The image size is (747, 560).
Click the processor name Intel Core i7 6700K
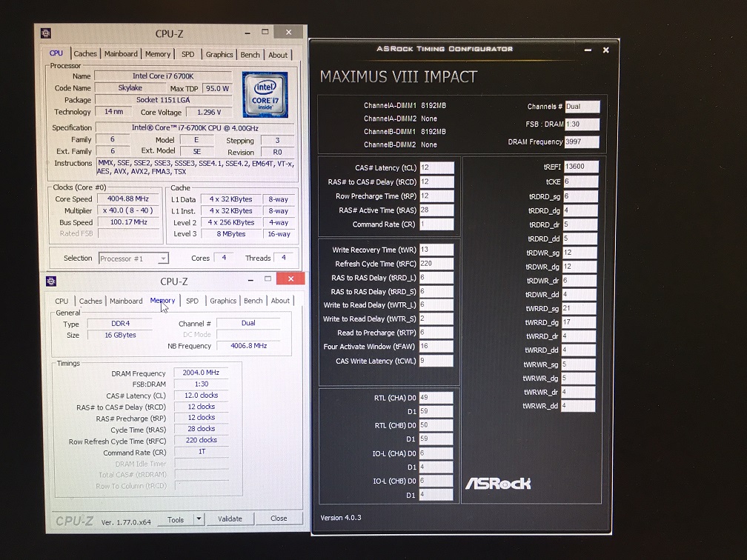[x=163, y=76]
